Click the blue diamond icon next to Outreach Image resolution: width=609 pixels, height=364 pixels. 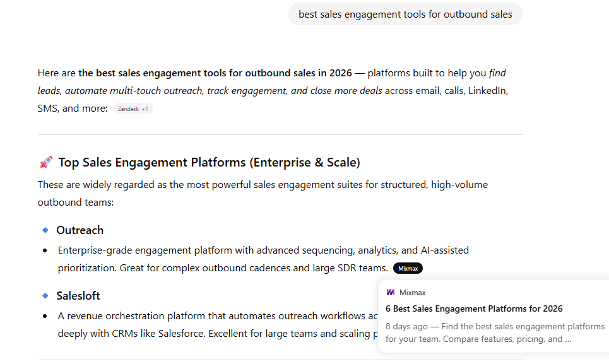pyautogui.click(x=45, y=230)
